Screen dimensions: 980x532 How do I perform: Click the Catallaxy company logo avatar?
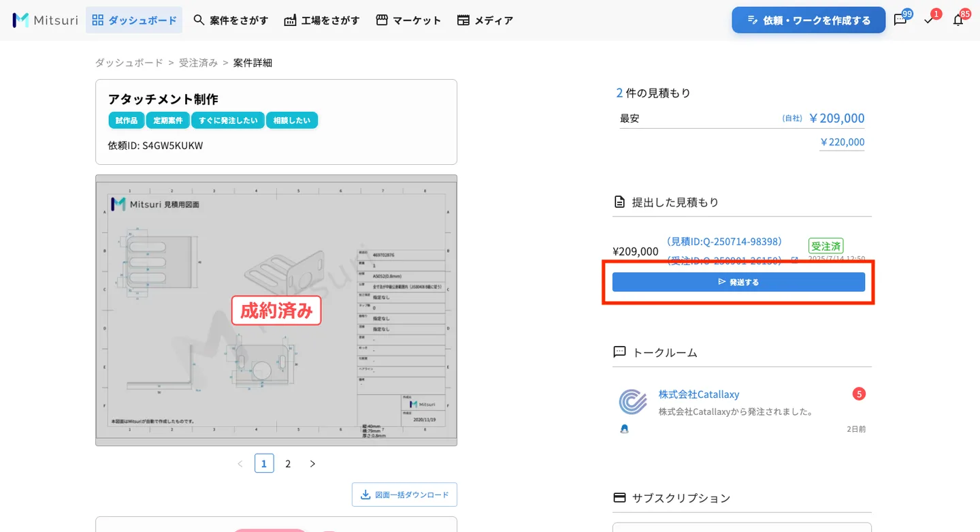pos(633,402)
